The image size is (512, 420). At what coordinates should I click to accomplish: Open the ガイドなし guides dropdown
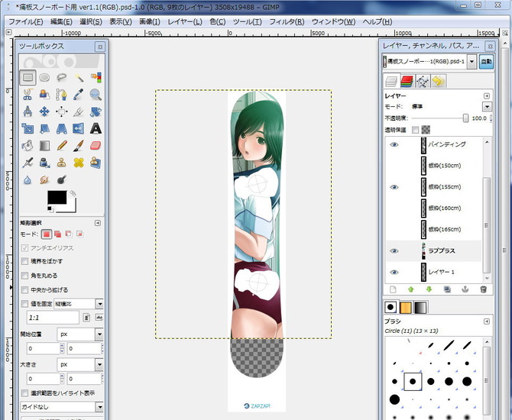99,407
